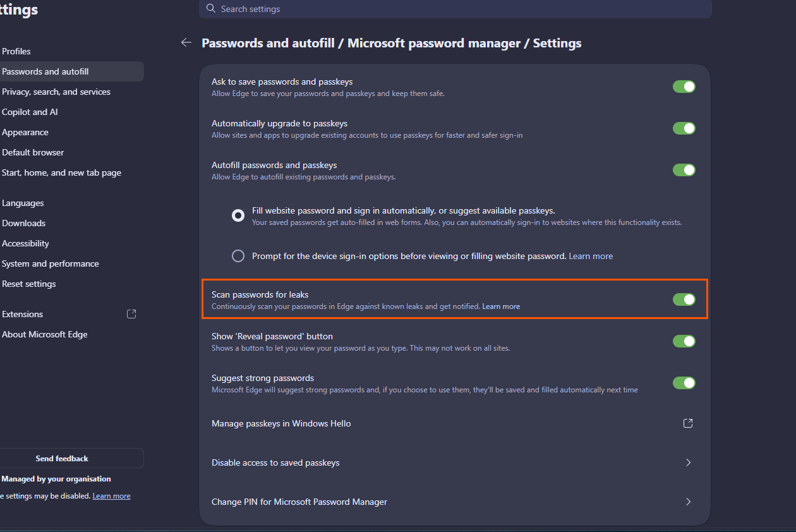Open Manage passkeys external link icon
The image size is (796, 532).
coord(688,423)
